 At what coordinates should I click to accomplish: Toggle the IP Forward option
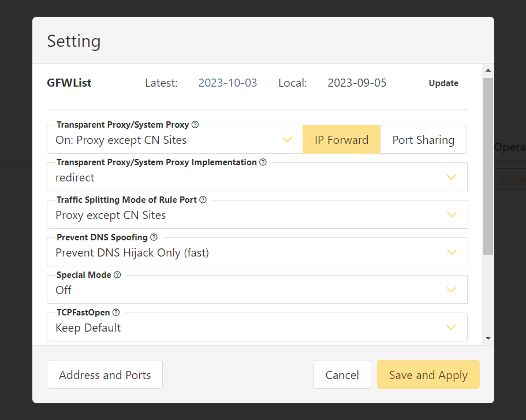341,140
